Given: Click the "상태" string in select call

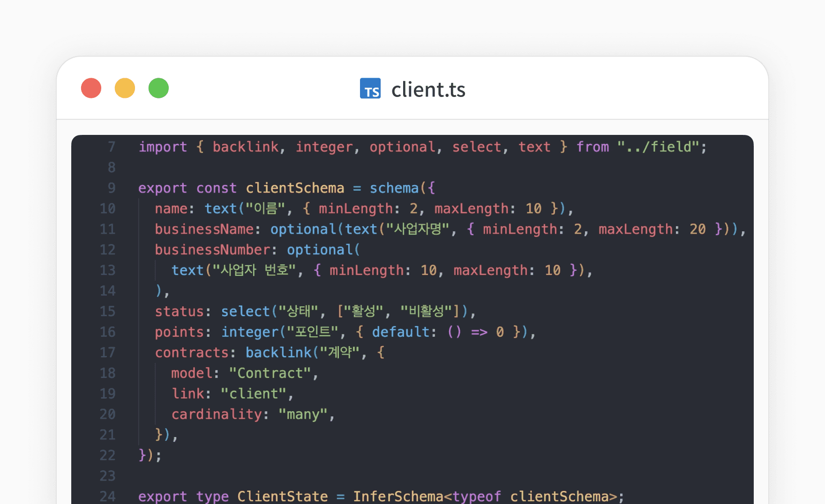Looking at the screenshot, I should (x=299, y=311).
